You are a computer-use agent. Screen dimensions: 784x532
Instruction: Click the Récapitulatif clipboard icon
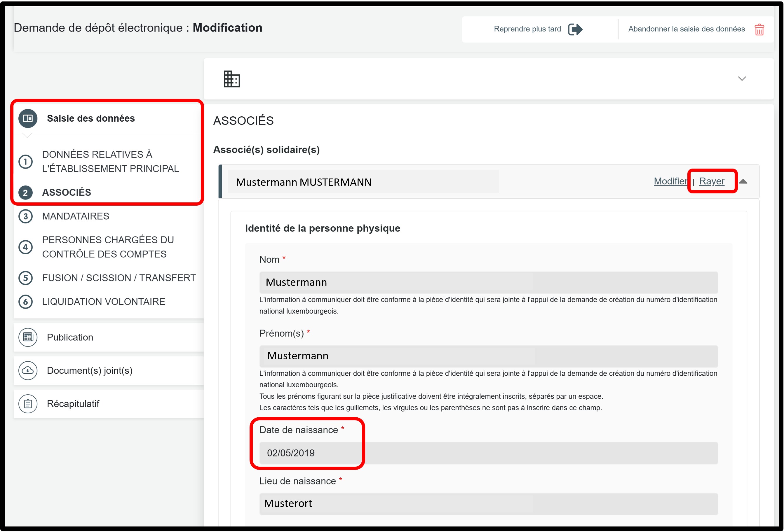click(x=28, y=404)
